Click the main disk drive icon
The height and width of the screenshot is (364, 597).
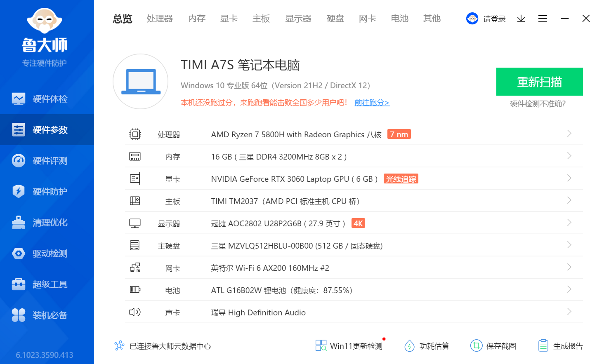tap(135, 246)
